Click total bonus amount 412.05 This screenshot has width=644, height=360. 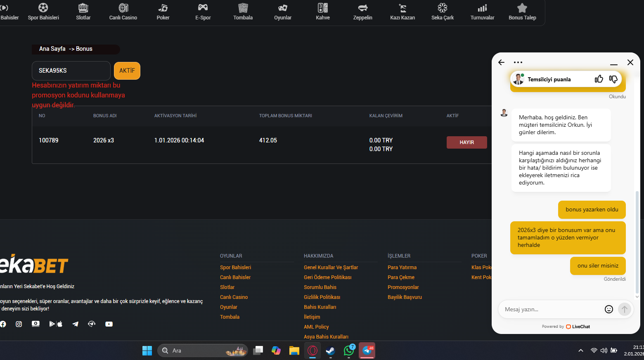click(x=268, y=140)
